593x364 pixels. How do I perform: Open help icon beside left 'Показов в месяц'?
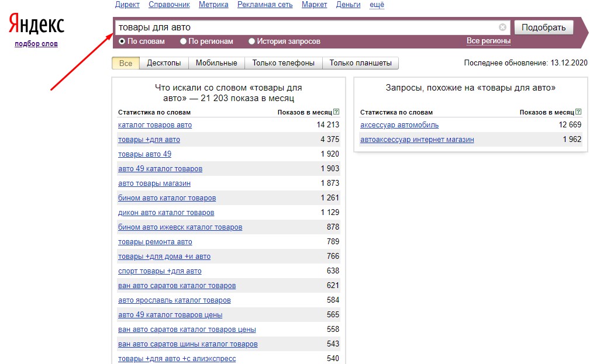pyautogui.click(x=336, y=112)
